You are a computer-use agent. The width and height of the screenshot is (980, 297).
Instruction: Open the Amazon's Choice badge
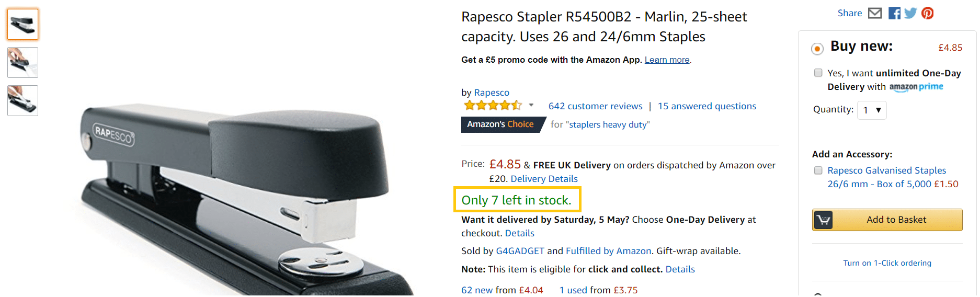[500, 124]
